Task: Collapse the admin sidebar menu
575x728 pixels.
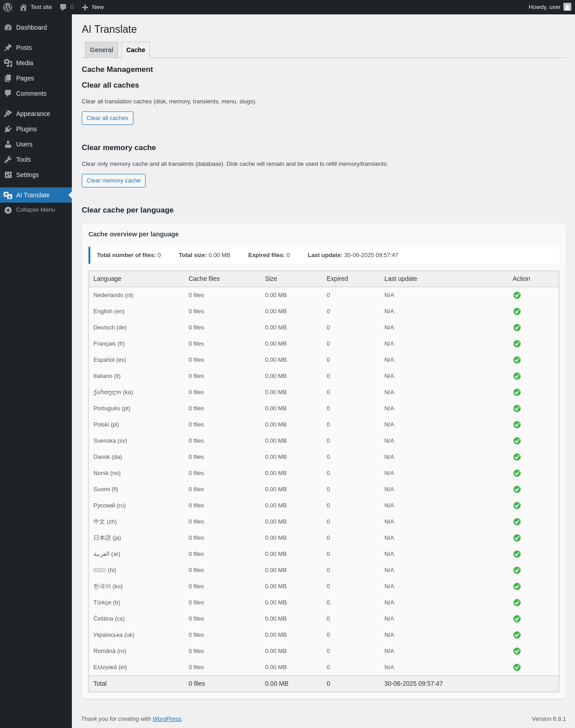Action: point(35,210)
